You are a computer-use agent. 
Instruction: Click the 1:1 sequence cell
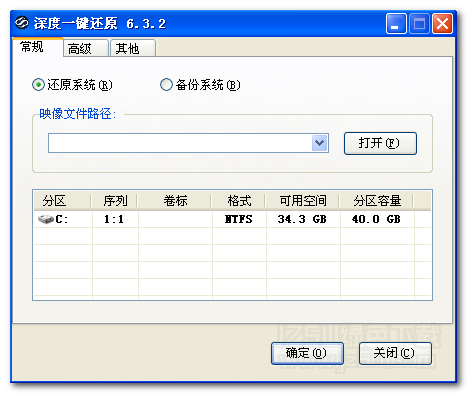click(114, 219)
